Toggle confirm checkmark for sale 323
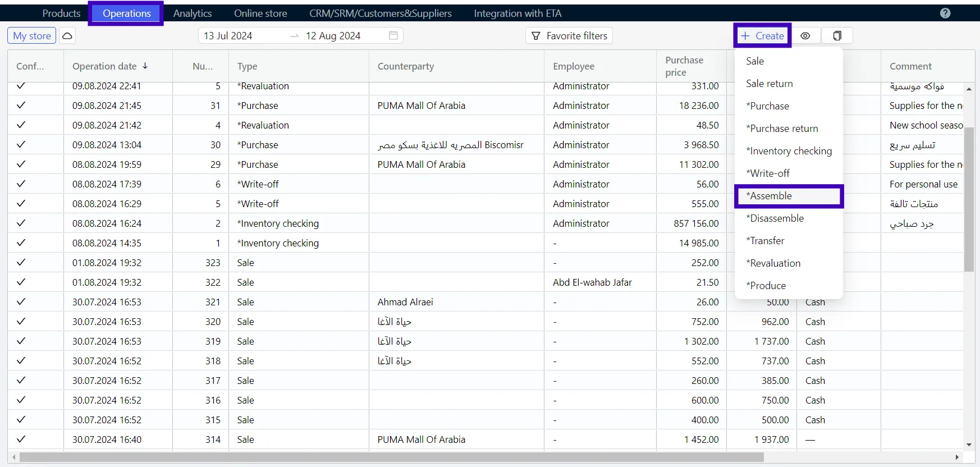 click(21, 262)
